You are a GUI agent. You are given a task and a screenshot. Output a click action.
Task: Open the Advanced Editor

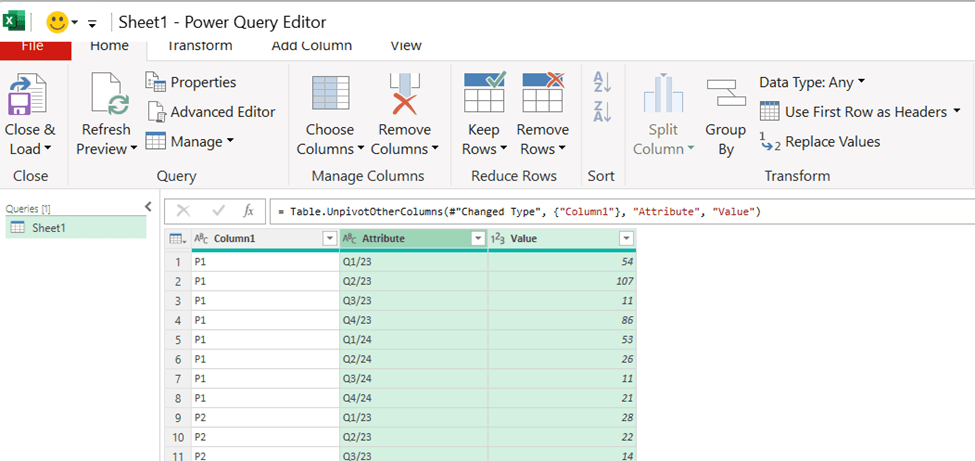pyautogui.click(x=211, y=112)
